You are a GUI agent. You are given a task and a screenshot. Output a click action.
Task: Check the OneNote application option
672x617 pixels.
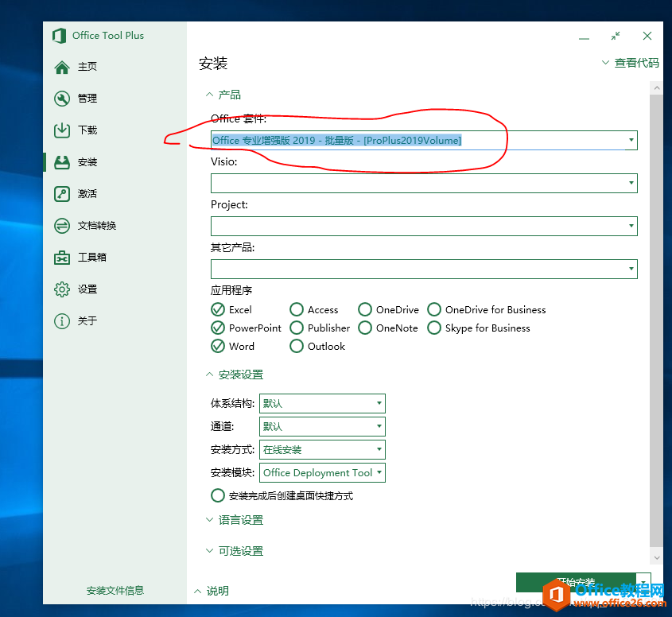364,328
